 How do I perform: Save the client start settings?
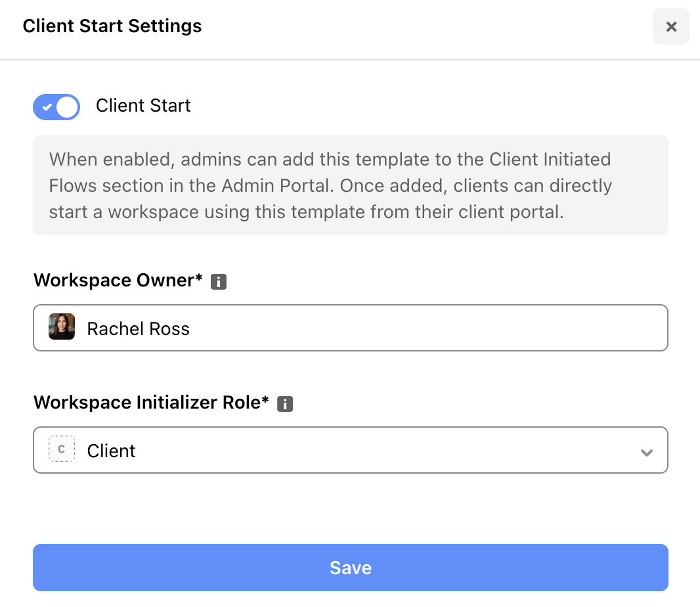tap(350, 568)
